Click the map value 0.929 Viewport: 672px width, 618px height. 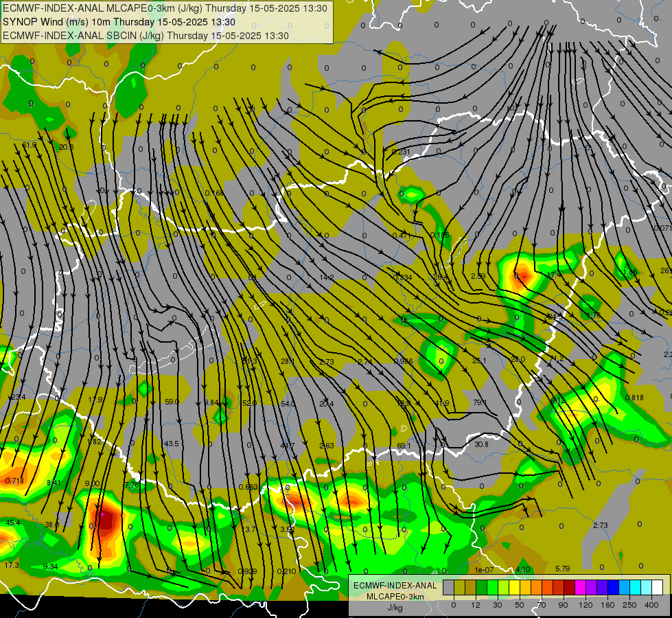[x=248, y=571]
